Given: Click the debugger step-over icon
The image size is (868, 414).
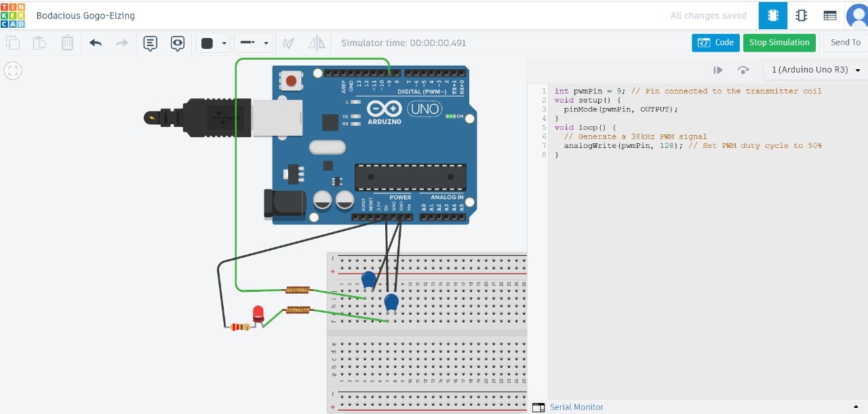Looking at the screenshot, I should (743, 70).
